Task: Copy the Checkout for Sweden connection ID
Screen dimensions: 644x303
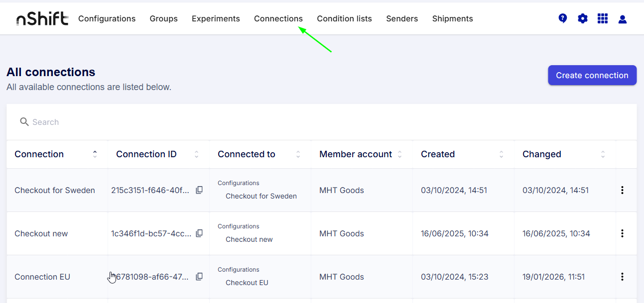Action: (x=199, y=190)
